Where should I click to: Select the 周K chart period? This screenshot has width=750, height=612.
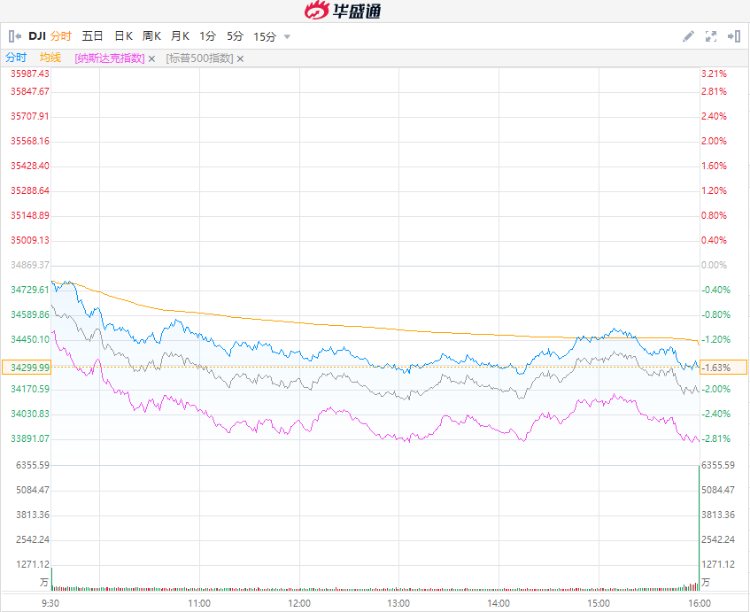152,36
